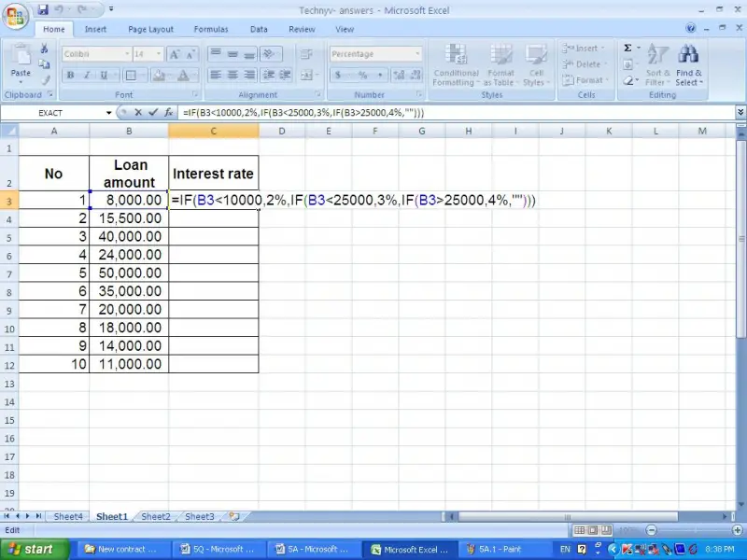
Task: Open the Number Format Percentage dropdown
Action: tap(417, 54)
